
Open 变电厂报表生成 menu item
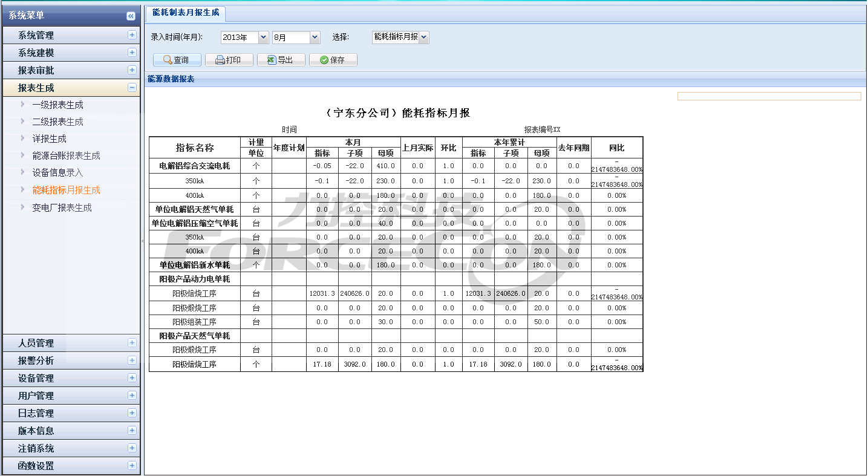coord(62,207)
